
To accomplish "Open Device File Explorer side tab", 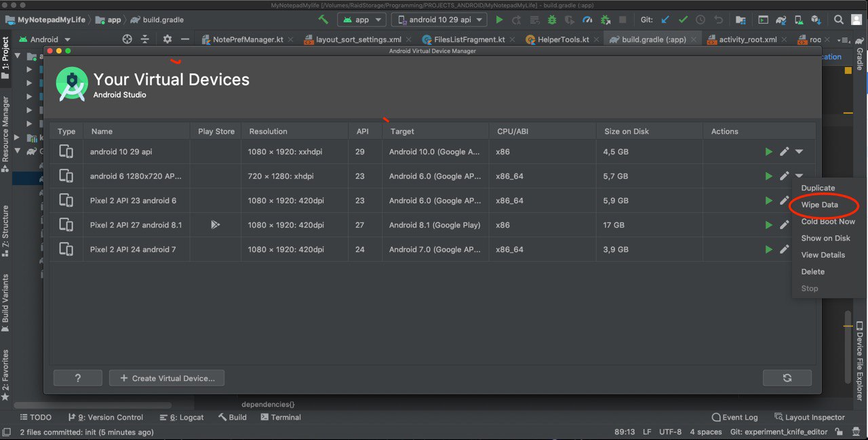I will 860,361.
